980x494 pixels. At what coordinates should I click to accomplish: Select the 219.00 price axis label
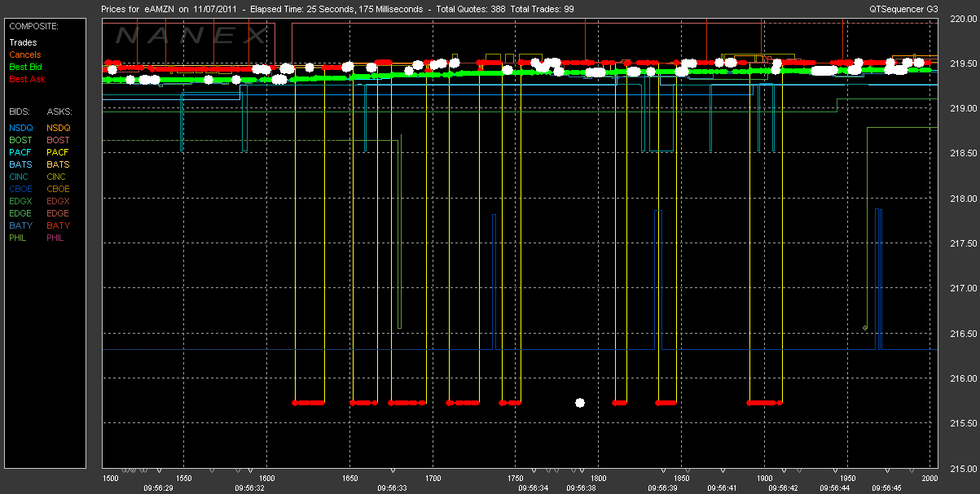point(964,108)
